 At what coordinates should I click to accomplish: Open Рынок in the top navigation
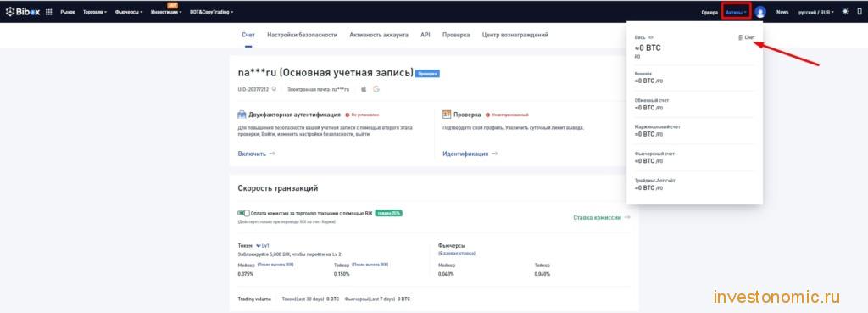tap(69, 12)
